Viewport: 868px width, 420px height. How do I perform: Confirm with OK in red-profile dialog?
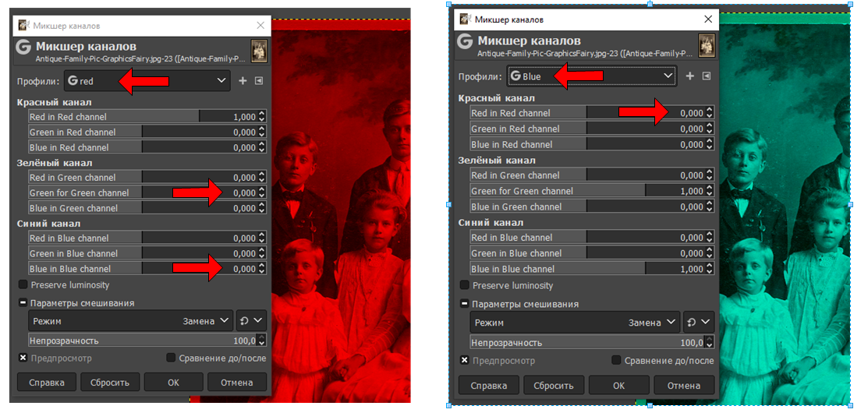174,383
